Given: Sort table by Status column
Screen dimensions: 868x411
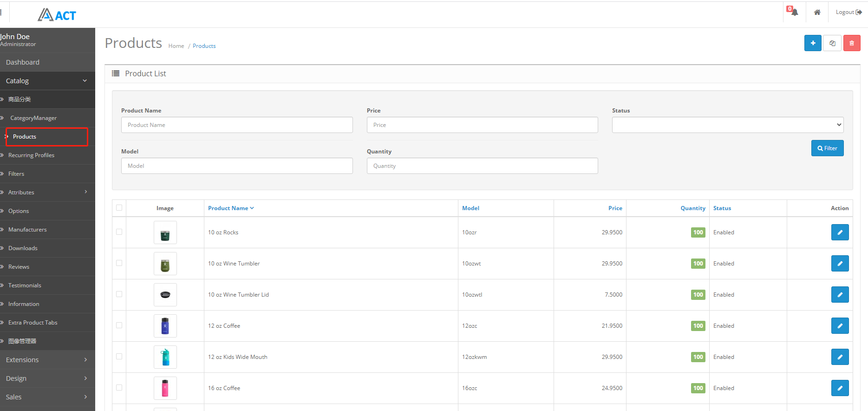Looking at the screenshot, I should click(x=722, y=208).
